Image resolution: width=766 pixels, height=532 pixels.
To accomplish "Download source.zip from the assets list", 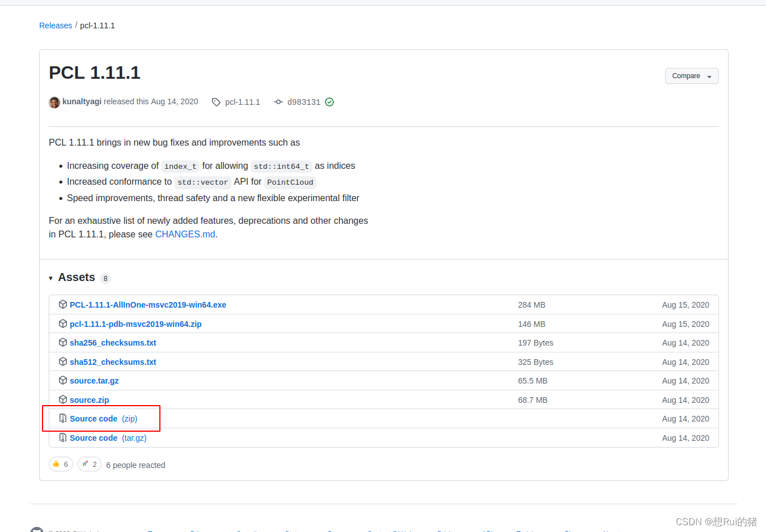I will pyautogui.click(x=89, y=399).
